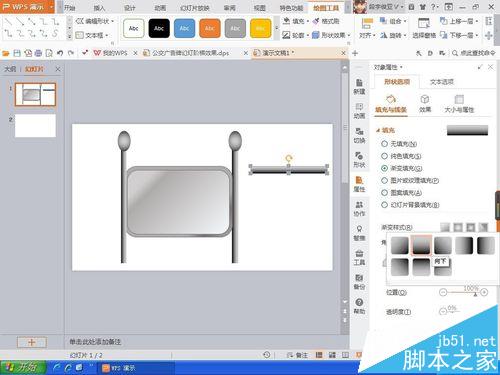
Task: Switch to slide sorter view in status bar
Action: [x=332, y=355]
